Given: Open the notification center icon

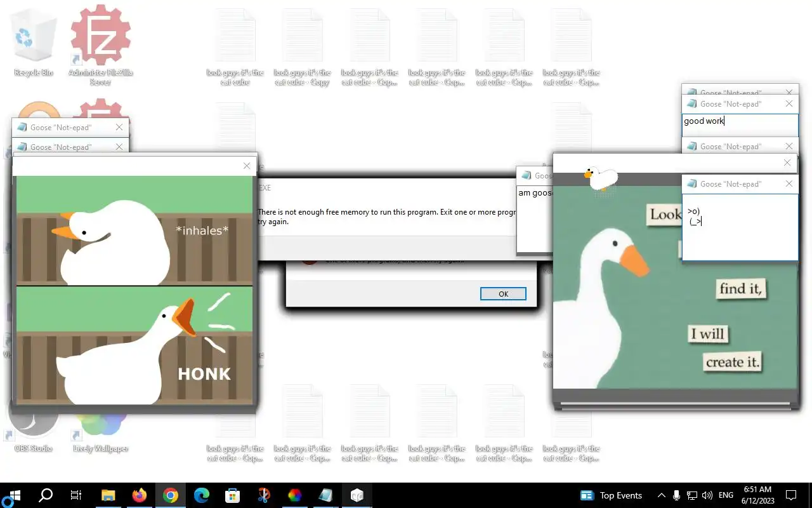Looking at the screenshot, I should (791, 495).
